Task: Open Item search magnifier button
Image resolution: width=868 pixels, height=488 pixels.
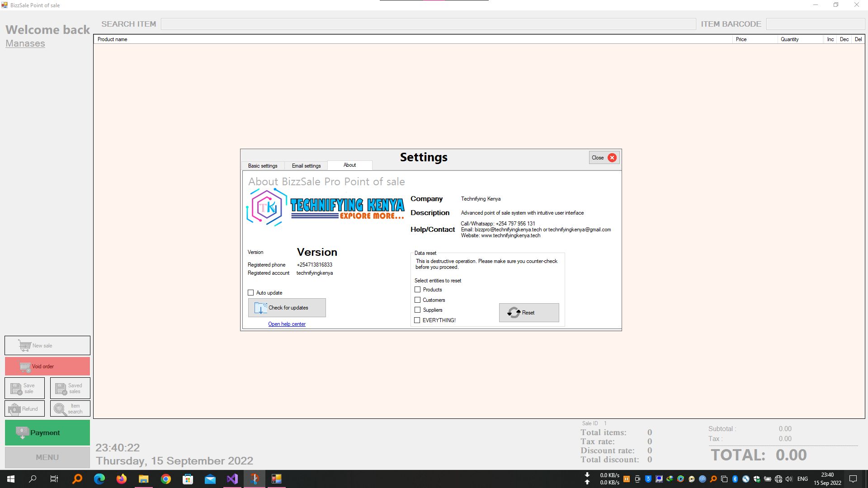Action: point(70,408)
